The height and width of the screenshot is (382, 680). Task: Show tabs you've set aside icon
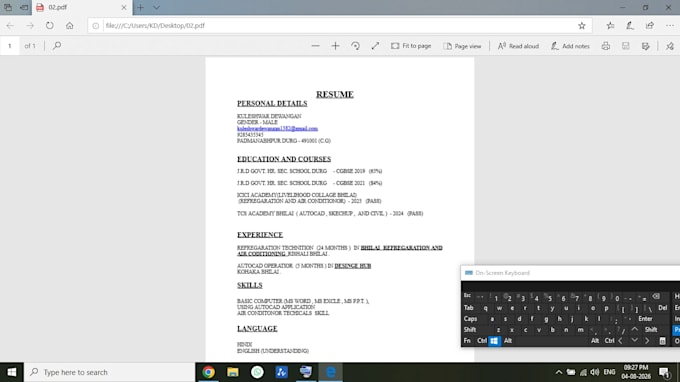click(x=8, y=7)
